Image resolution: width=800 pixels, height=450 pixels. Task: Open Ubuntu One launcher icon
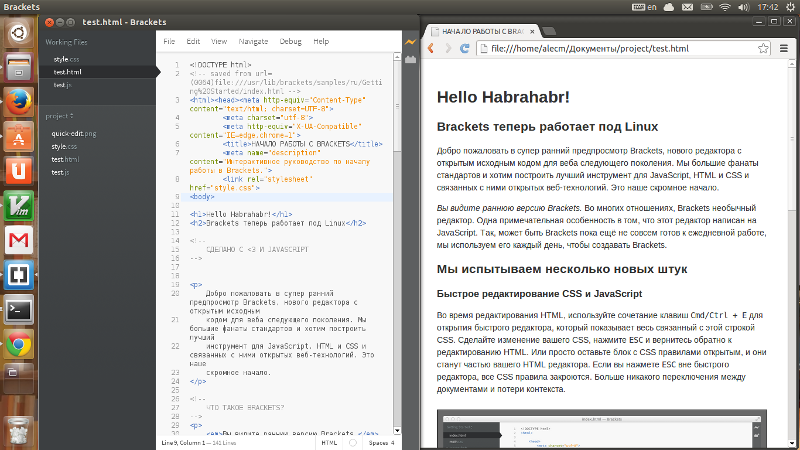pyautogui.click(x=18, y=171)
